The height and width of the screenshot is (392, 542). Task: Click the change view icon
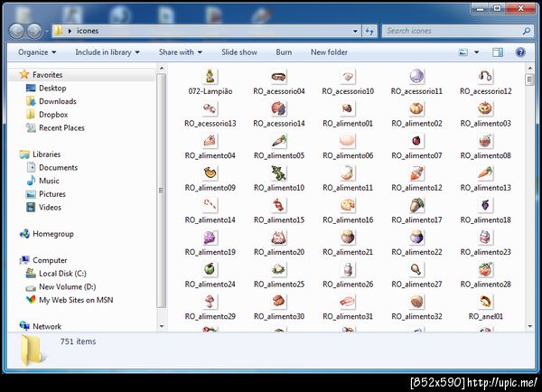463,52
